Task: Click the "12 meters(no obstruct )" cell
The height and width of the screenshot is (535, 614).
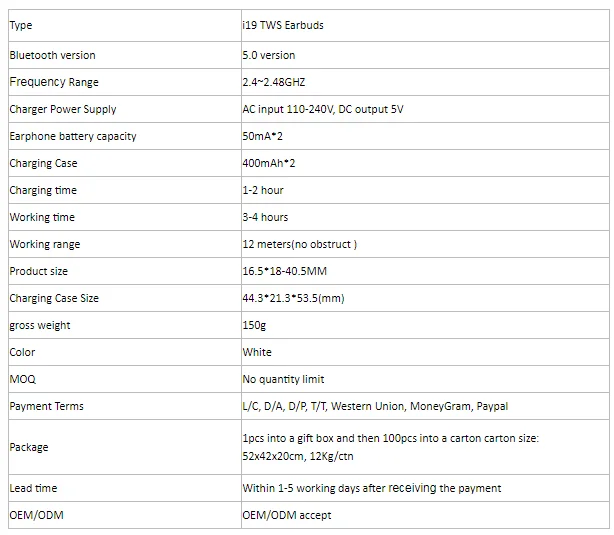Action: coord(299,244)
